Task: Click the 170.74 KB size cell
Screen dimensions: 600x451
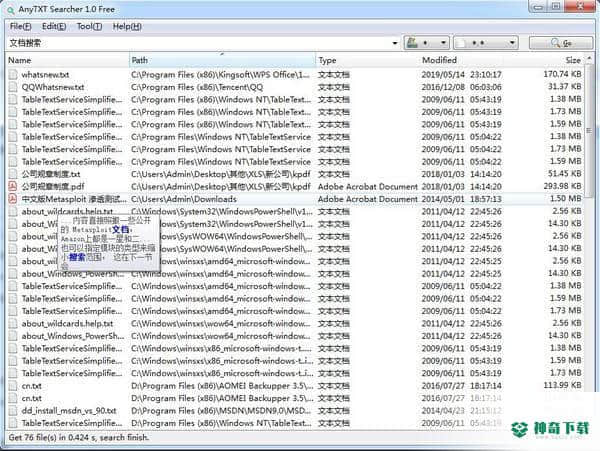Action: pos(562,74)
